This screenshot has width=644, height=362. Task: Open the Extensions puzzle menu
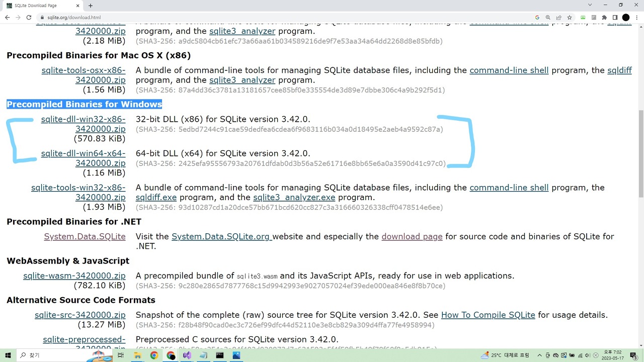pos(604,18)
